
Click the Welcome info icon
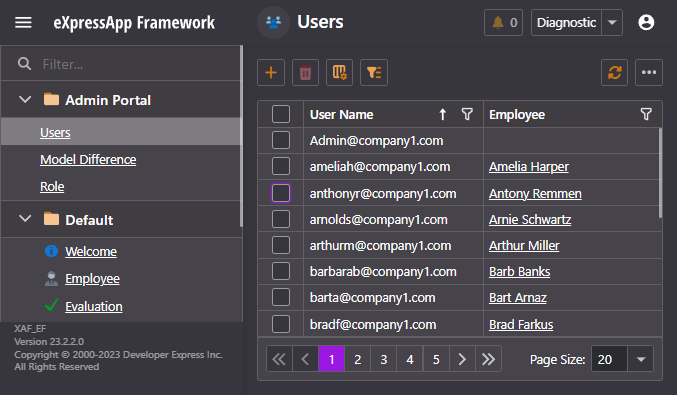(x=51, y=251)
